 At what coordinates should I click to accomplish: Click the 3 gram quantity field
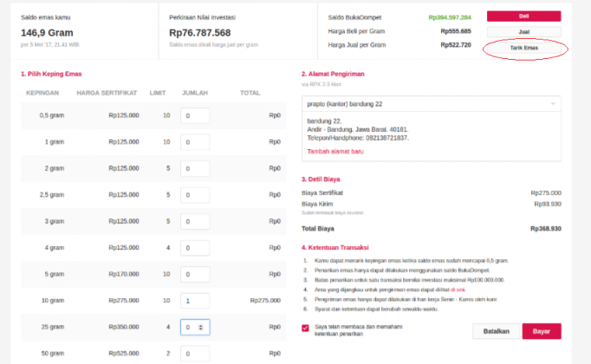click(194, 221)
